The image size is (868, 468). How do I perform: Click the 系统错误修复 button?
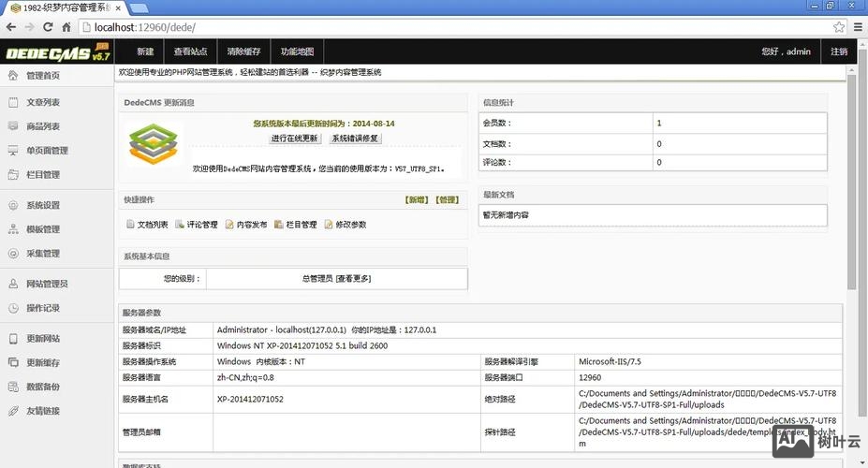point(356,139)
